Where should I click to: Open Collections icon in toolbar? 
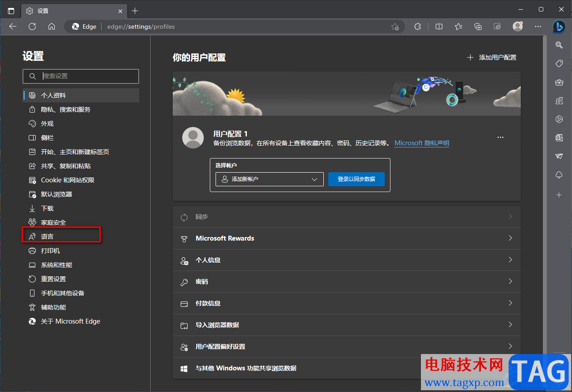point(478,26)
